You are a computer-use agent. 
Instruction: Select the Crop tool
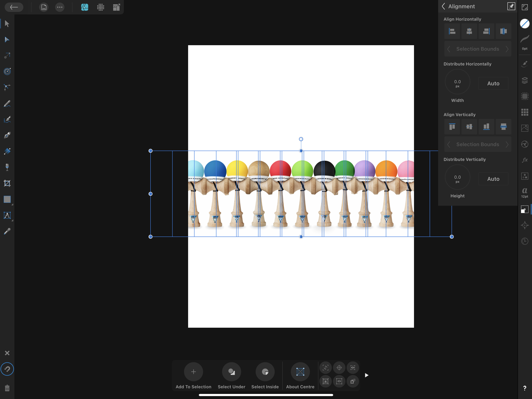point(7,183)
